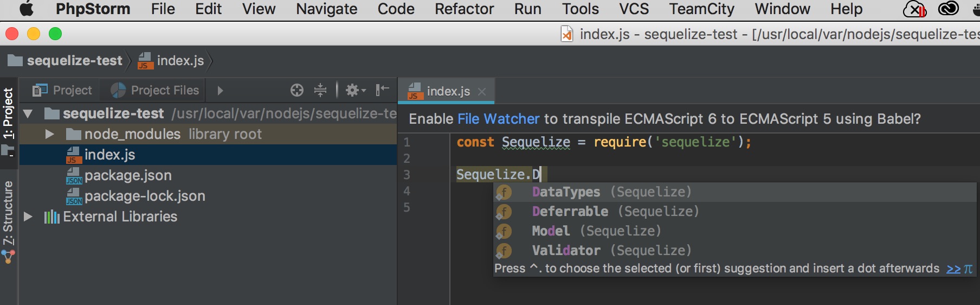The height and width of the screenshot is (305, 980).
Task: Open the Window menu
Action: pos(782,9)
